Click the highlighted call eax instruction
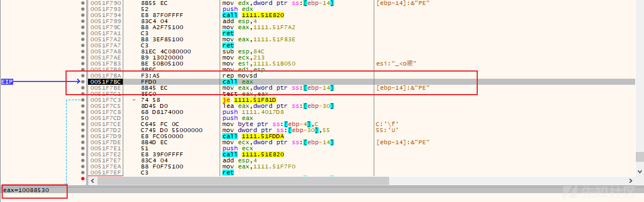The width and height of the screenshot is (644, 202). (236, 81)
